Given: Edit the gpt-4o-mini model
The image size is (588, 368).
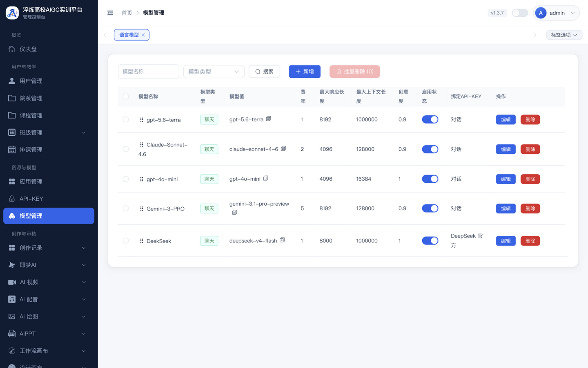Looking at the screenshot, I should pos(506,179).
